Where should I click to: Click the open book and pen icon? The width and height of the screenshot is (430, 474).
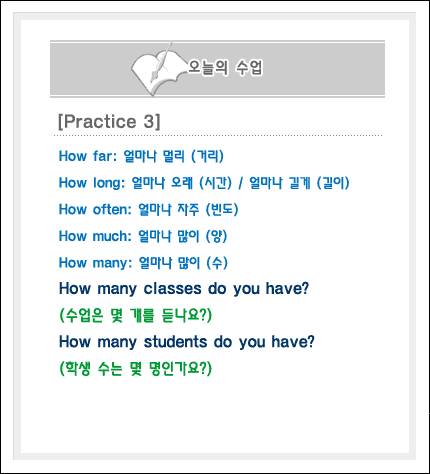157,70
